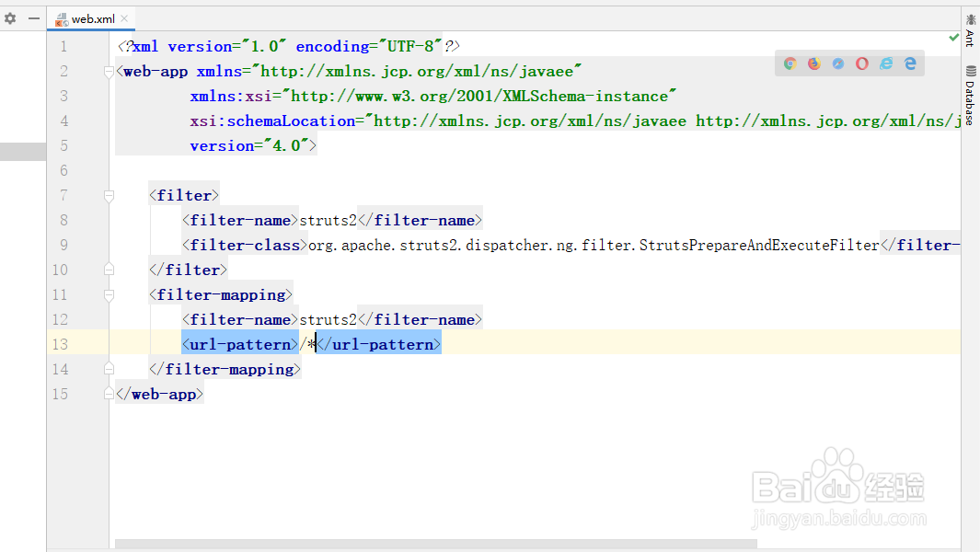Screen dimensions: 980x552
Task: Open the Database tool window
Action: tap(970, 95)
